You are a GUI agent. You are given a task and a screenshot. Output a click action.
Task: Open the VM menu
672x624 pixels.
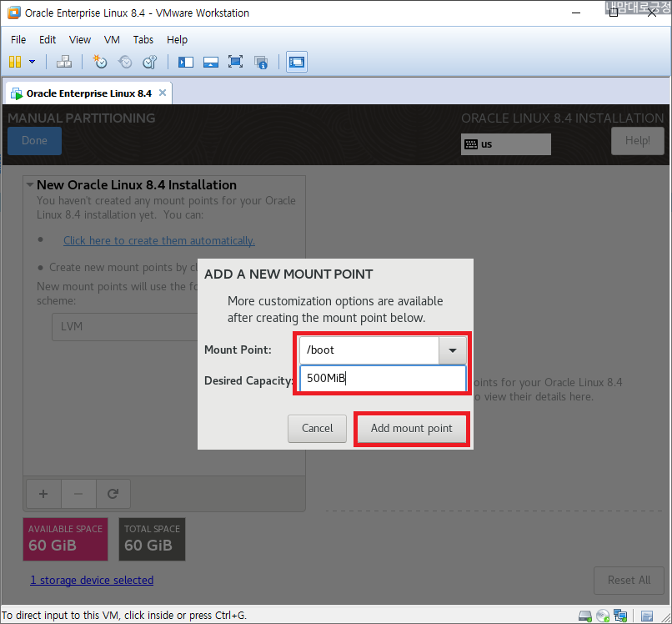click(112, 39)
